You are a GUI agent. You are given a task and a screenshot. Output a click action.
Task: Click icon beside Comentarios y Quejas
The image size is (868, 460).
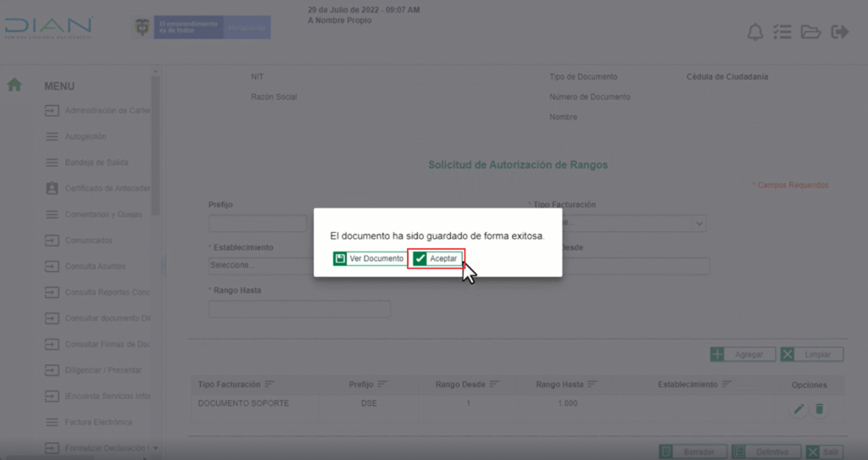(52, 214)
